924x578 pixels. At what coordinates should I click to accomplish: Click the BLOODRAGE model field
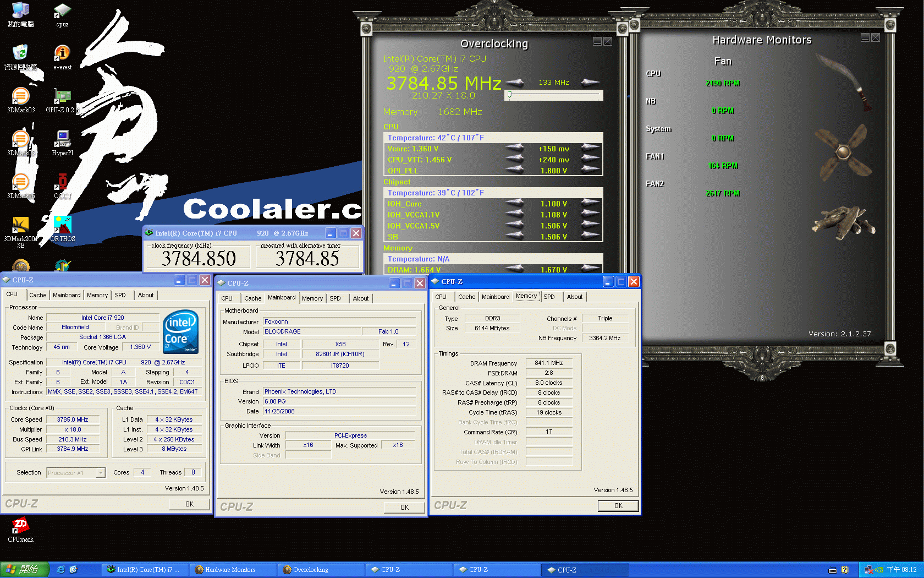pos(312,331)
